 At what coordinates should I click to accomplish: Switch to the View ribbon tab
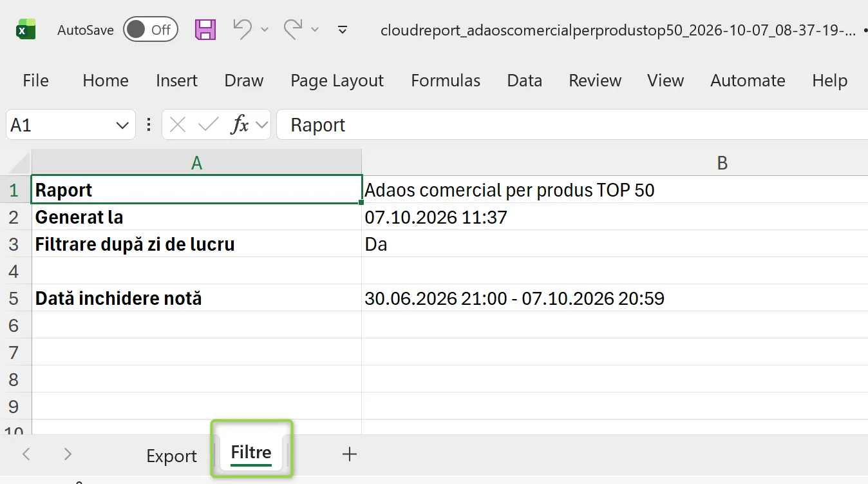coord(666,81)
